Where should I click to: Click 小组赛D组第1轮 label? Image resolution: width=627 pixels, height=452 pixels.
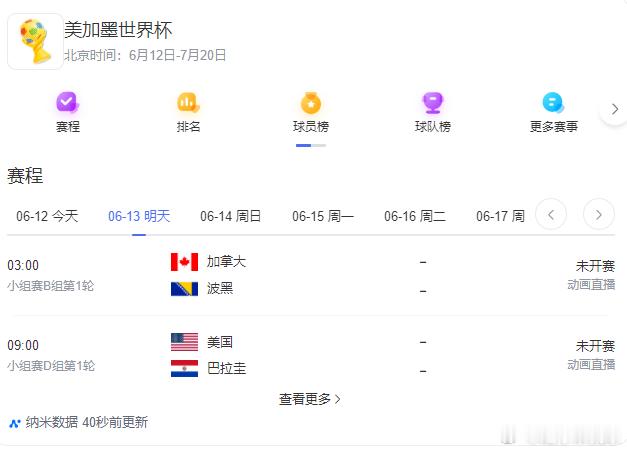(51, 366)
